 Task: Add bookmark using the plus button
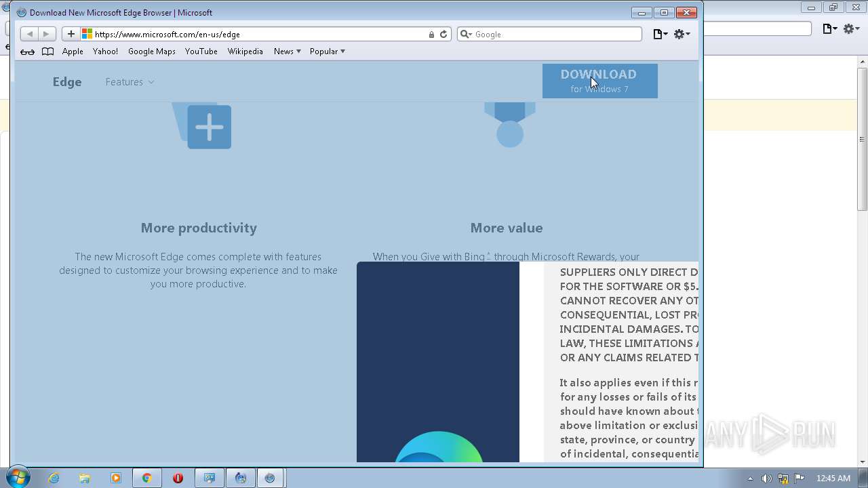71,34
